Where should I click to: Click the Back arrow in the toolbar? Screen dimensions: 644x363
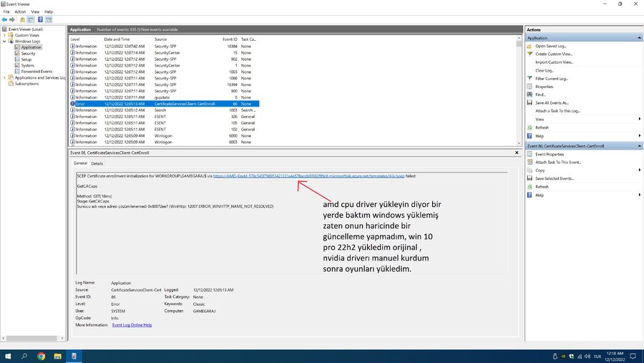click(x=5, y=20)
